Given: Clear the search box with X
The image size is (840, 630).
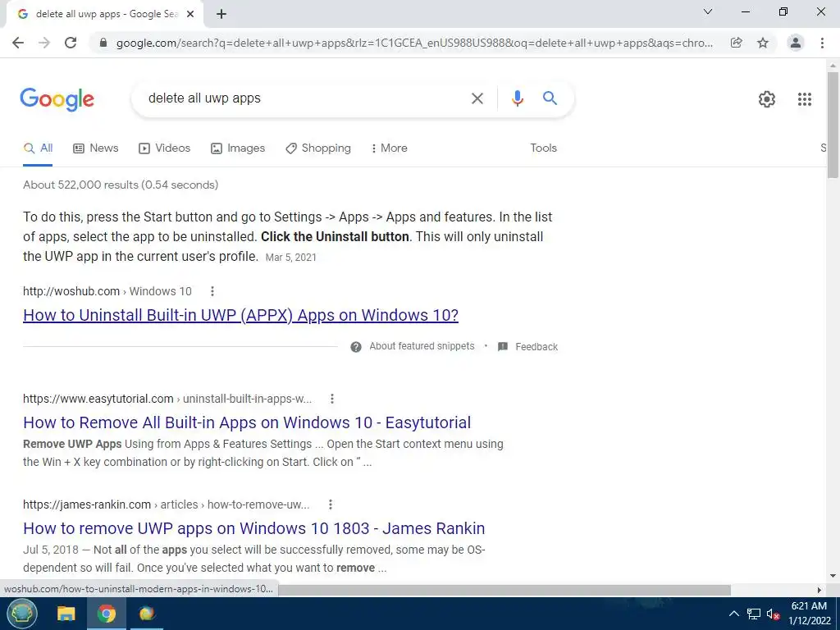Looking at the screenshot, I should (477, 98).
